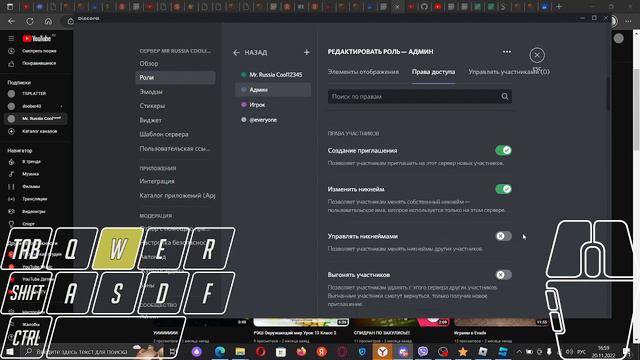Click the Discord settings scrollbar
Viewport: 640px width, 360px height.
[x=608, y=94]
